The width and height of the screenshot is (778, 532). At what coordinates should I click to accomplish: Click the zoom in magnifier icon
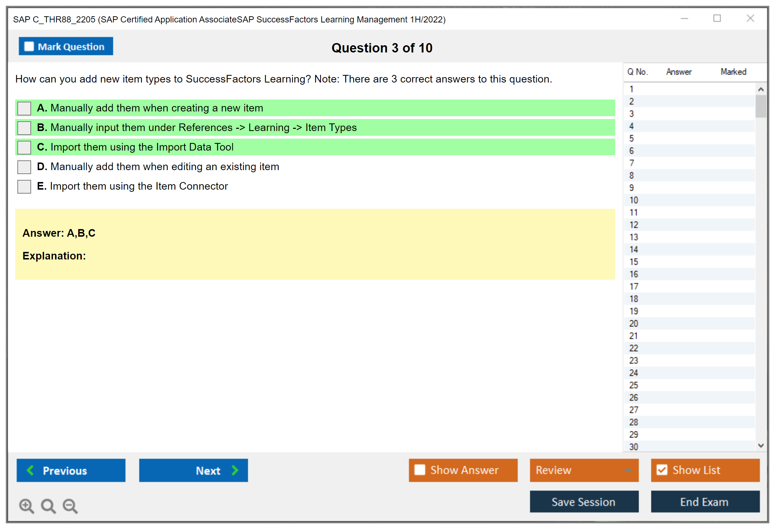click(26, 506)
